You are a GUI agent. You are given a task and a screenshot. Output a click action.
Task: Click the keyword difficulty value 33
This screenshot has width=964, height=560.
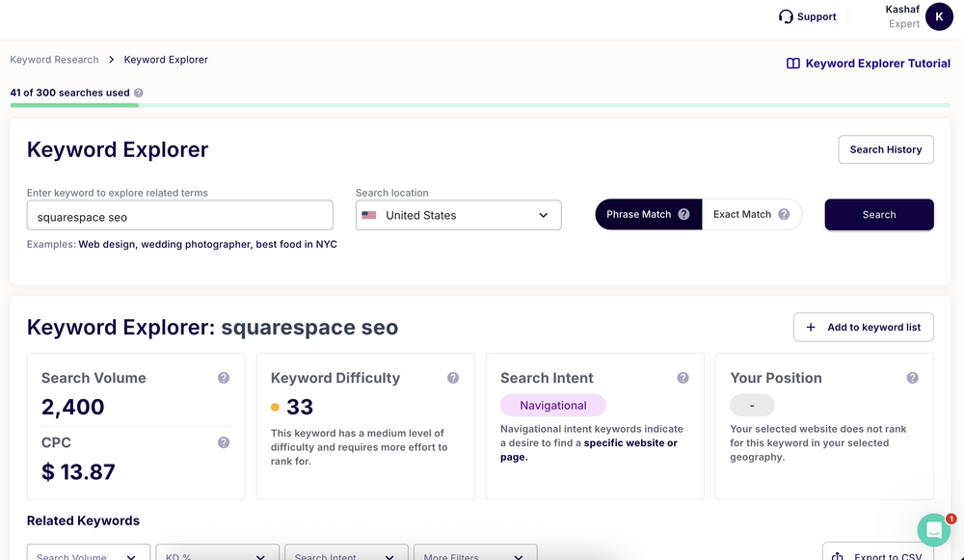click(x=300, y=407)
